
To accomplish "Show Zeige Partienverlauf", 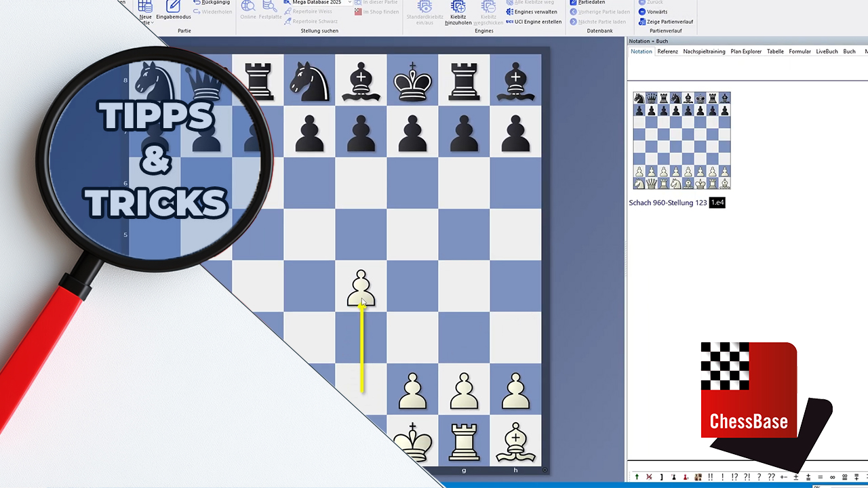I will point(665,22).
